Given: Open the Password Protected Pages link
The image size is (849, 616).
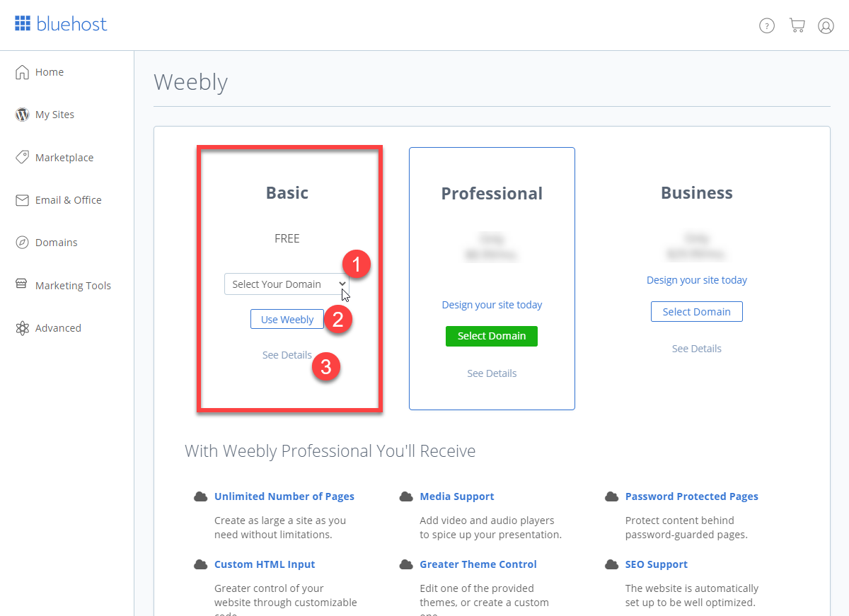Looking at the screenshot, I should (x=692, y=496).
